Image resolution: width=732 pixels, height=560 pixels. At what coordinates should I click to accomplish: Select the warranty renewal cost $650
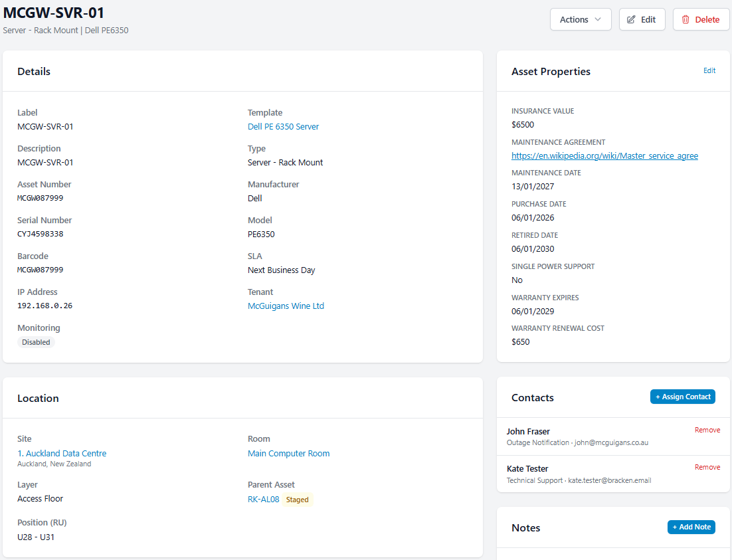[x=521, y=342]
